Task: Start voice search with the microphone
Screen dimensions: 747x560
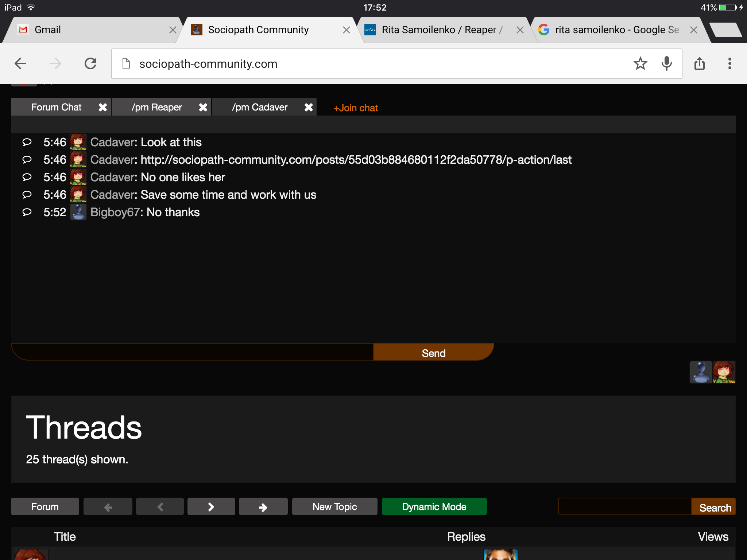Action: pos(666,63)
